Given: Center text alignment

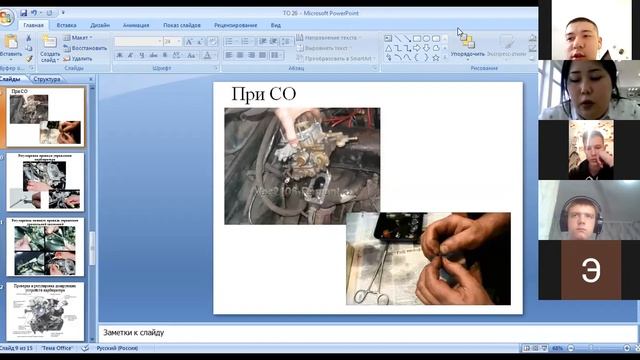Looking at the screenshot, I should click(240, 55).
